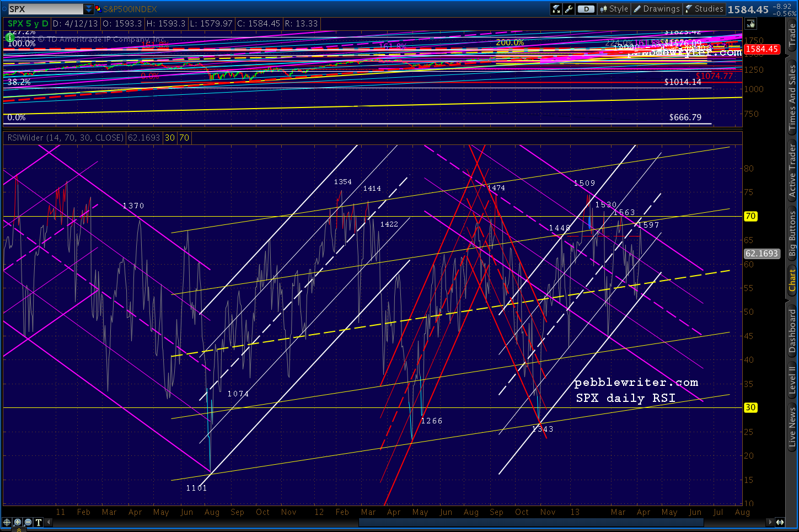Open chart settings wrench icon
Image resolution: width=799 pixels, height=532 pixels.
(x=569, y=9)
